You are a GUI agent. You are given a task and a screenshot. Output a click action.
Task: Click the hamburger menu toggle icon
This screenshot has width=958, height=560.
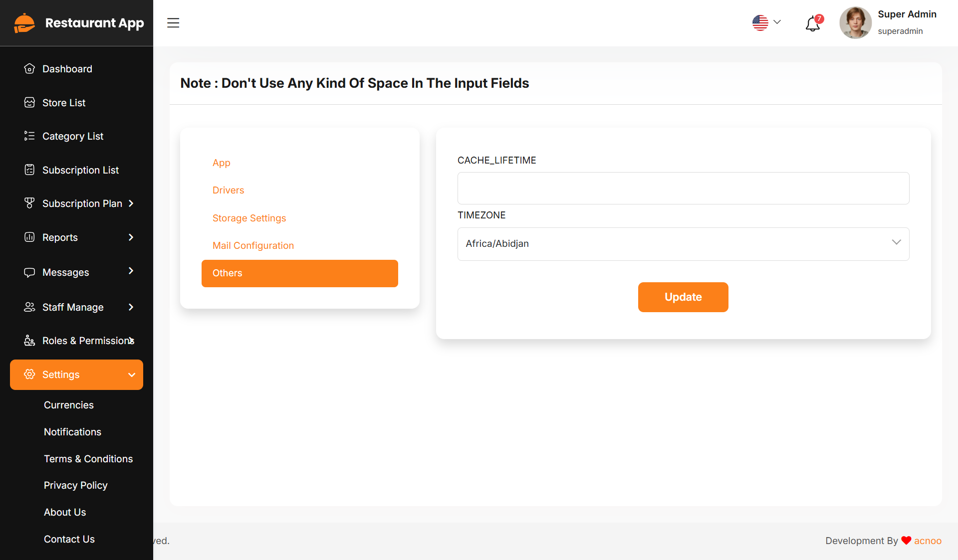[x=173, y=23]
